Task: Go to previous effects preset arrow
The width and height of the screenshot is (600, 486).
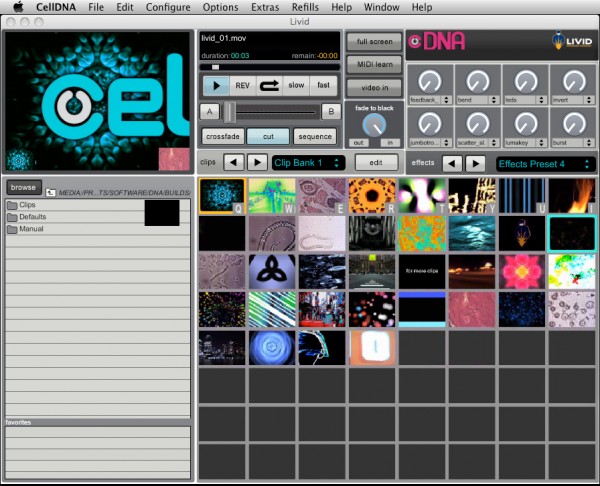Action: point(452,164)
